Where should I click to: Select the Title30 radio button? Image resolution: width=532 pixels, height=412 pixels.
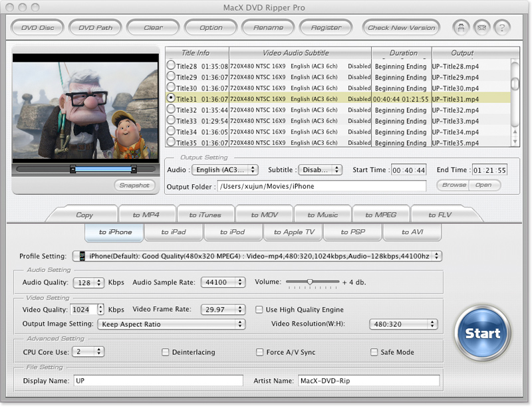172,88
